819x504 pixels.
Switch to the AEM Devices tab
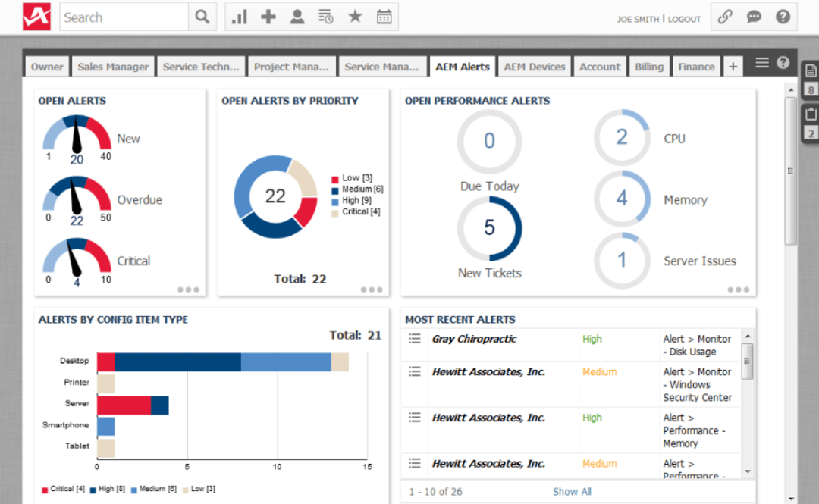[x=534, y=67]
